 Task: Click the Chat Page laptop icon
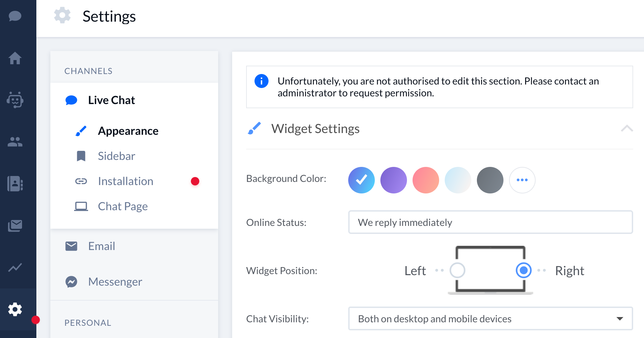(81, 206)
